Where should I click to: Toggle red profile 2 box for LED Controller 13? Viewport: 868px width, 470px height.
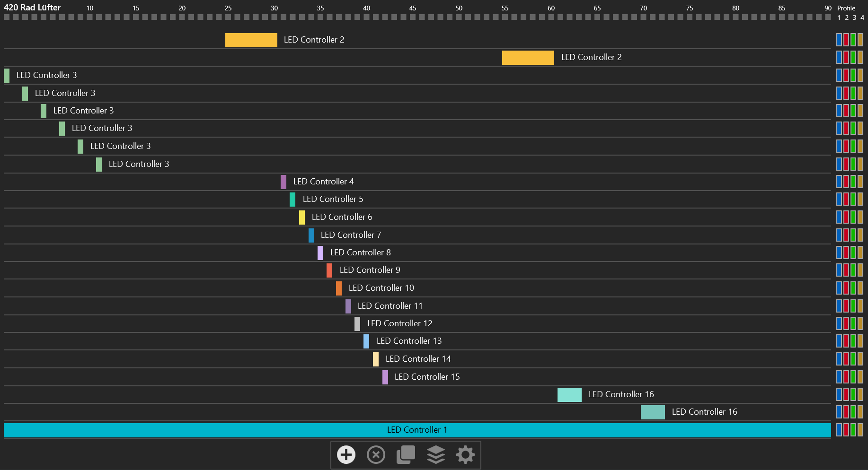pos(846,341)
